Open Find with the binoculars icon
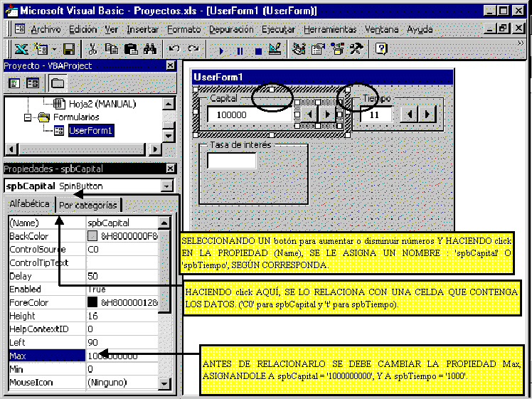 coord(149,50)
